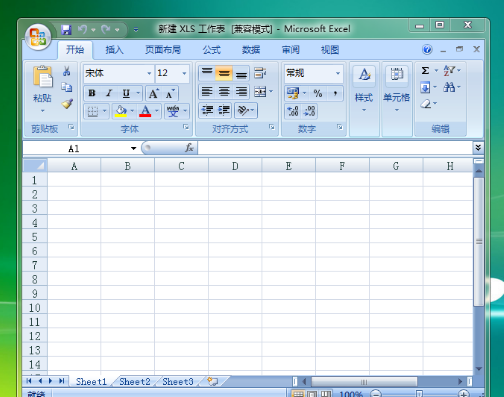Apply comma thousands separator style
Screen dimensions: 504x397
(335, 94)
